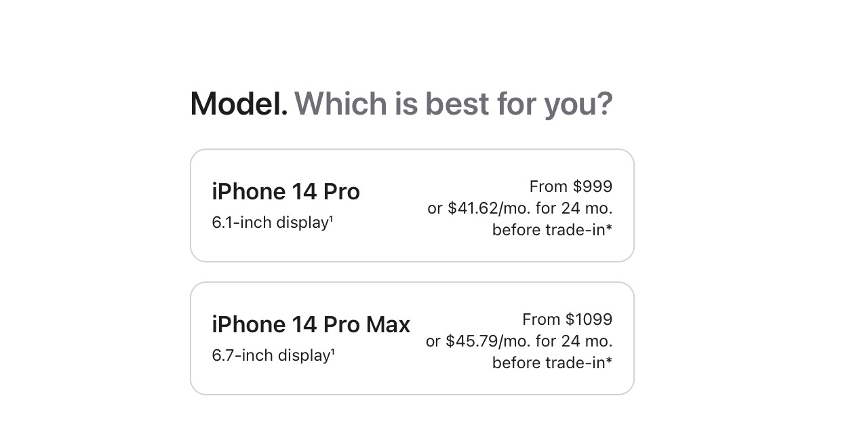Viewport: 868px width, 434px height.
Task: Select the lower-priced iPhone option
Action: coord(412,205)
